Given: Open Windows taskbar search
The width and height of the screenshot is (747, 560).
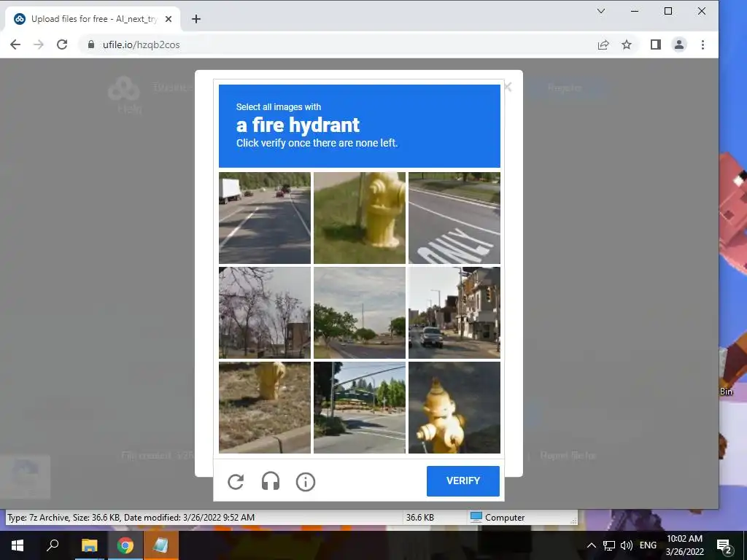Looking at the screenshot, I should [x=53, y=545].
